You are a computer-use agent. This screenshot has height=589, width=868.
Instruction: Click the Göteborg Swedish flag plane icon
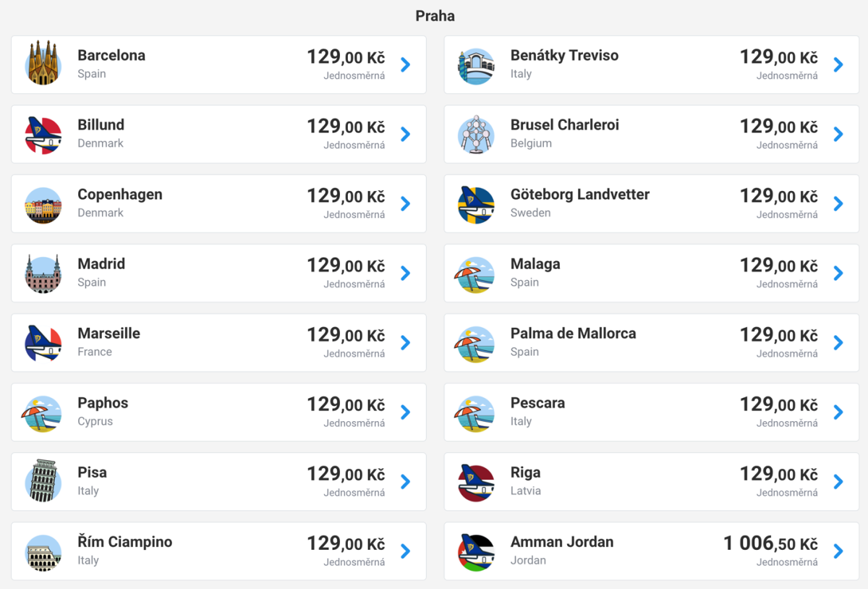[x=476, y=204]
